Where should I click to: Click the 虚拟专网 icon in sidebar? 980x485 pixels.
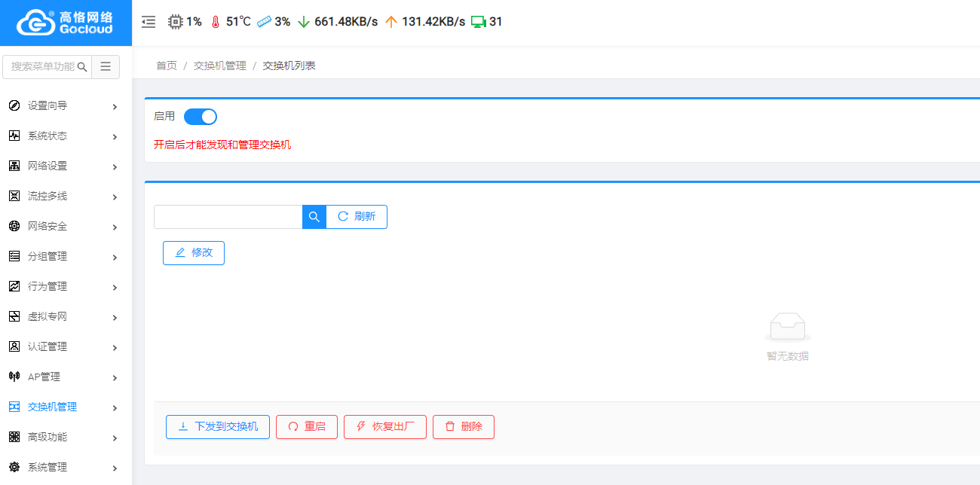point(14,316)
